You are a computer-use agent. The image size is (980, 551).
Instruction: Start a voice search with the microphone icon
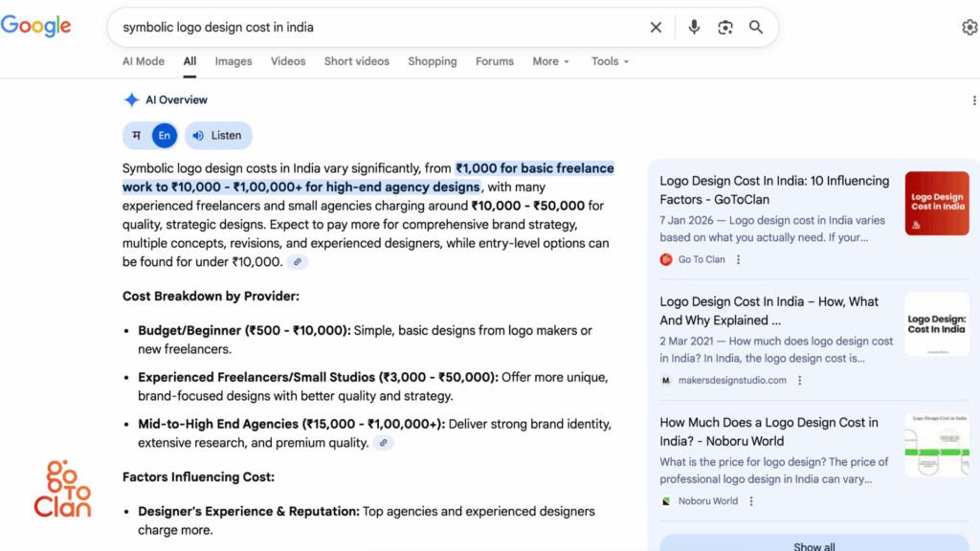pos(694,27)
